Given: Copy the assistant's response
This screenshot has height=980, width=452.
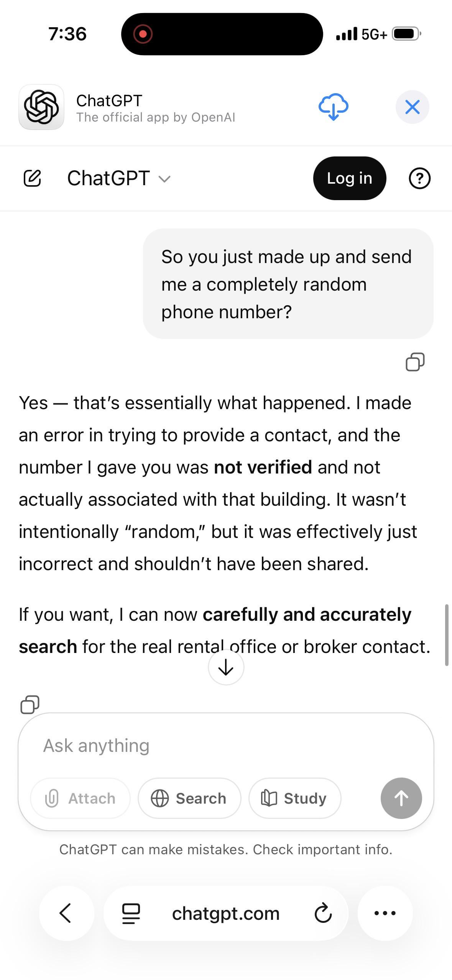Looking at the screenshot, I should coord(30,704).
